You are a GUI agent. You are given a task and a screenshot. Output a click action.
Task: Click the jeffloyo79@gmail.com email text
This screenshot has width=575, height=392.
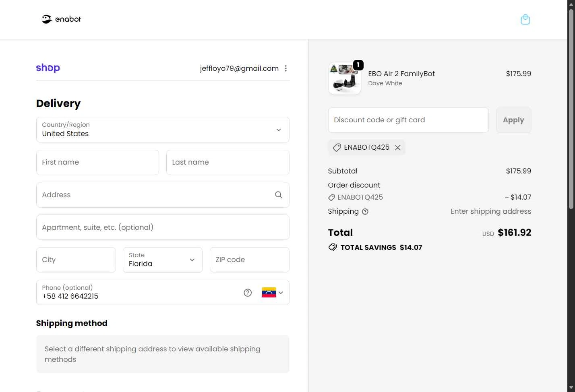[x=239, y=68]
